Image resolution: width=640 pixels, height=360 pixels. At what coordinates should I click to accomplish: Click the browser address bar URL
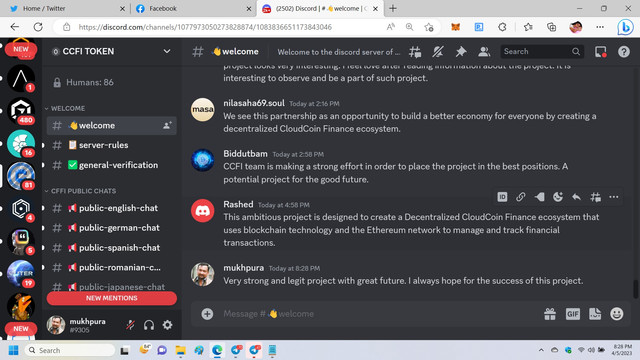click(205, 27)
